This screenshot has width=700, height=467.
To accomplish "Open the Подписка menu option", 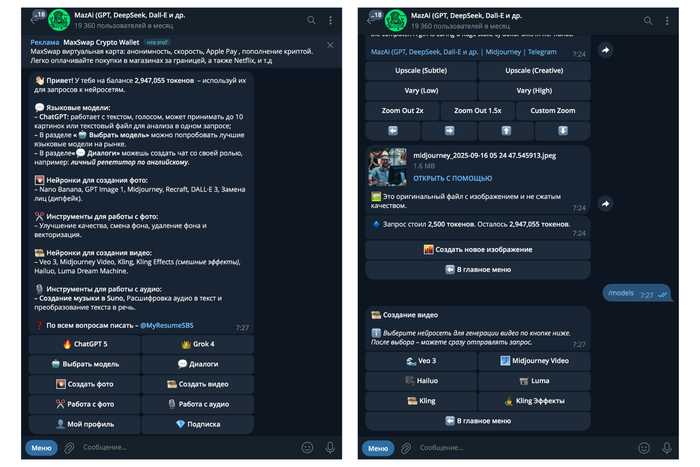I will pyautogui.click(x=198, y=424).
